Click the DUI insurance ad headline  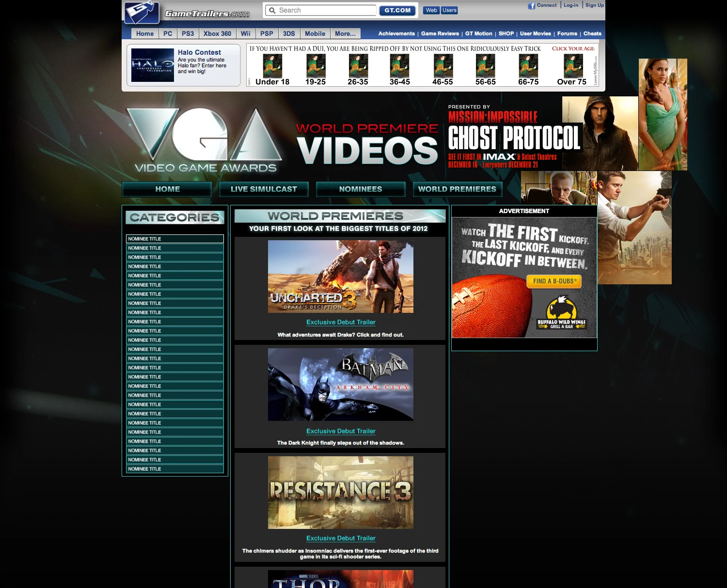point(395,48)
